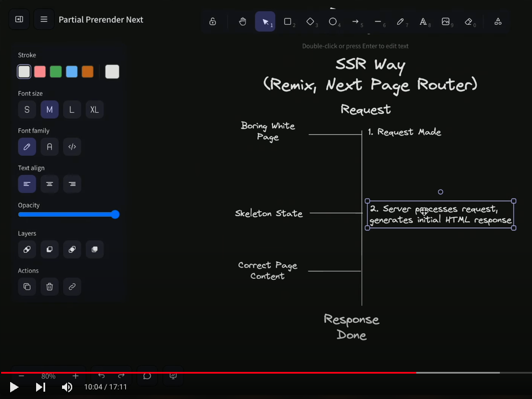Set font size to S
The width and height of the screenshot is (532, 399).
[27, 109]
